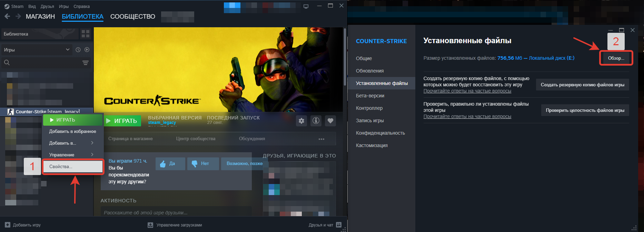Switch library to grid view icon
Screen dimensions: 644x232
[x=85, y=34]
